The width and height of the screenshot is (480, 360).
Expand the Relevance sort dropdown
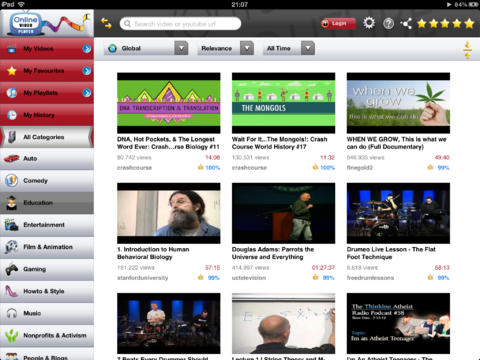pyautogui.click(x=247, y=48)
